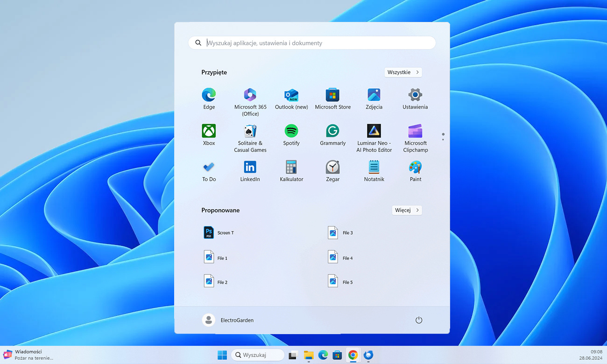Open recommended File 4
This screenshot has height=364, width=607.
coord(341,258)
